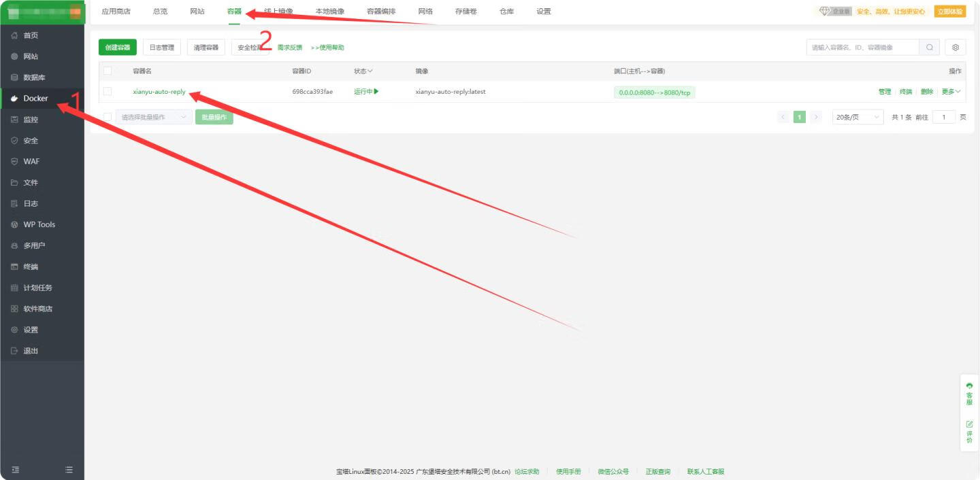Click the search magnifier icon

pos(930,47)
